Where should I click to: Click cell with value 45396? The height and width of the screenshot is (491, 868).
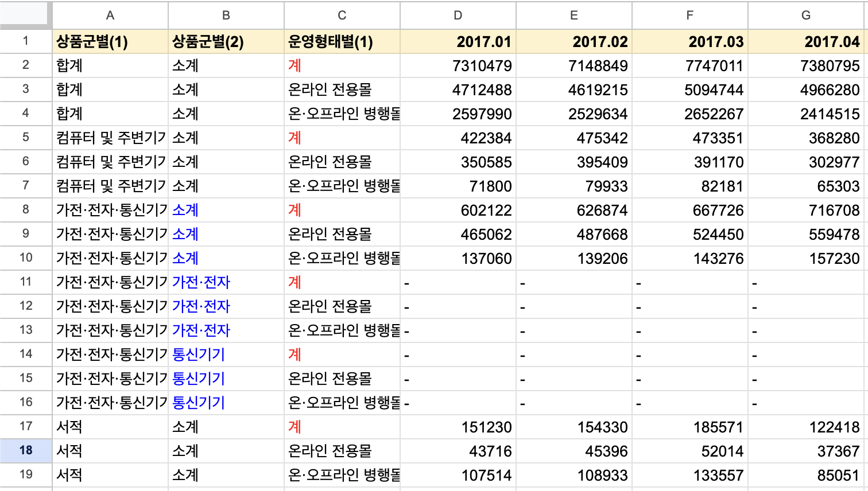point(574,451)
